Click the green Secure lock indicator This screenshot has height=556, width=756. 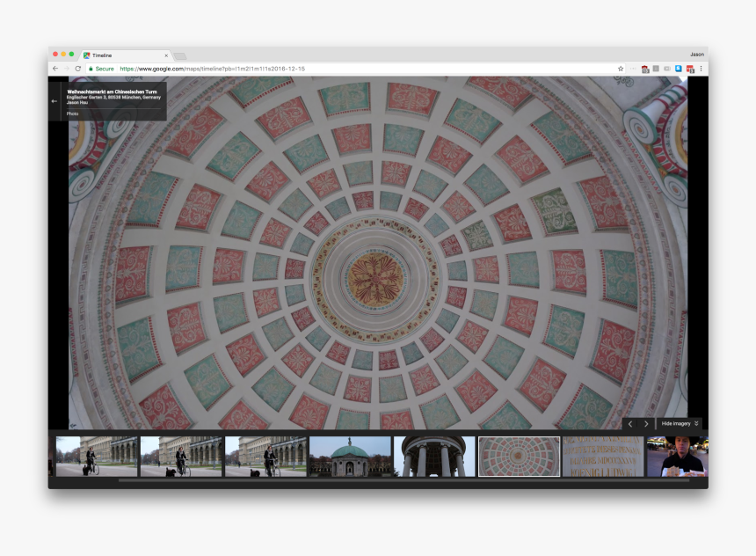101,69
